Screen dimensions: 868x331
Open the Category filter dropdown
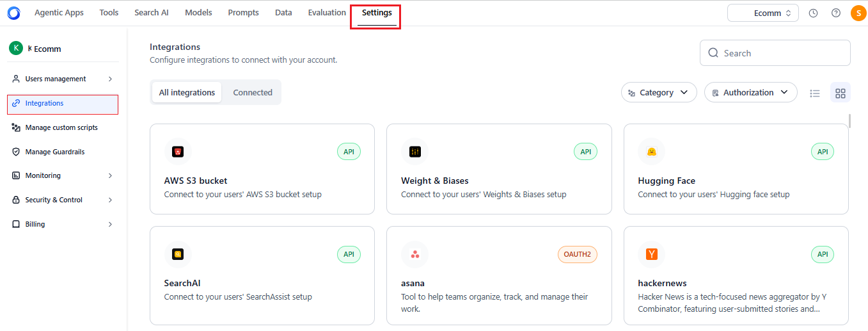click(659, 93)
